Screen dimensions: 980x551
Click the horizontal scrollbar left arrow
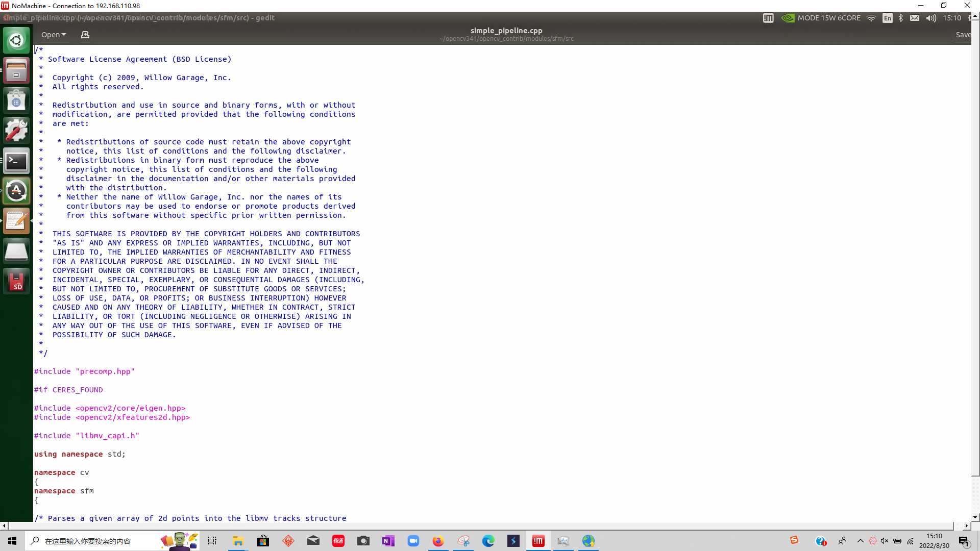(x=4, y=525)
